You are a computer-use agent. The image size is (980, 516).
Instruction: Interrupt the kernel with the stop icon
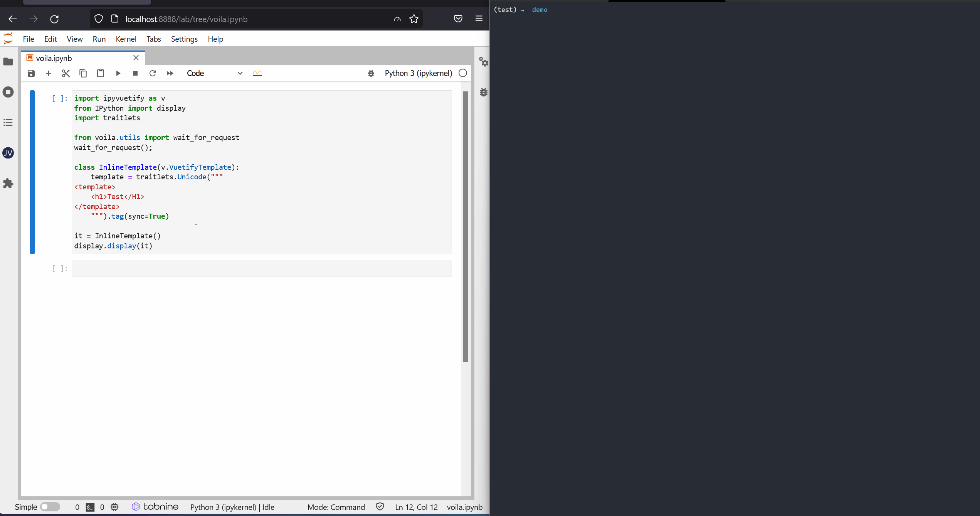click(135, 73)
